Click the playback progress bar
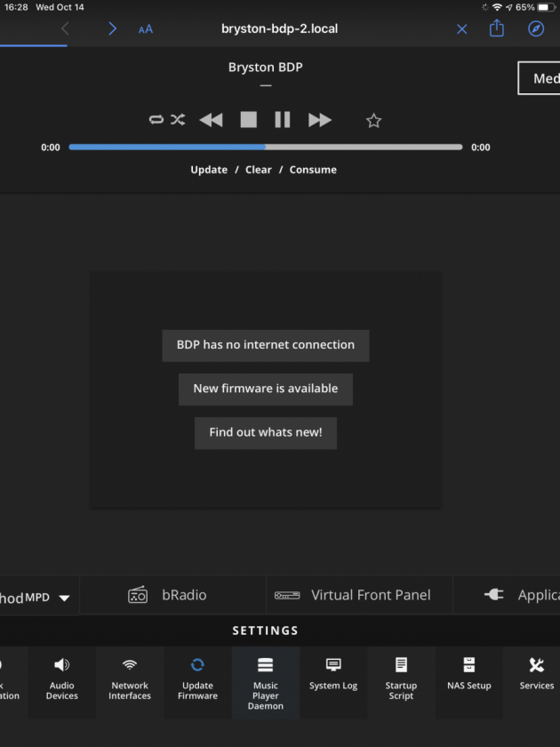This screenshot has height=747, width=560. click(266, 148)
